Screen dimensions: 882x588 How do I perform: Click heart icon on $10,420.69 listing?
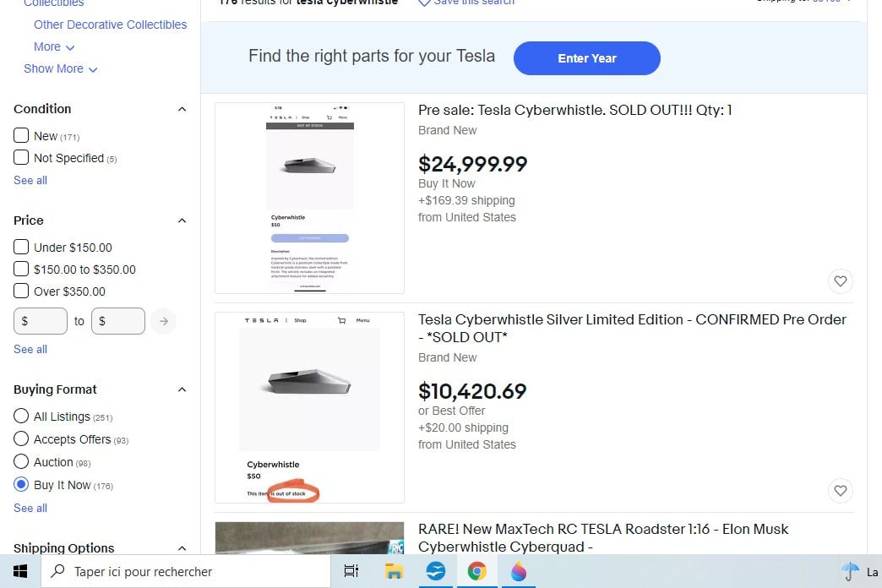point(840,491)
